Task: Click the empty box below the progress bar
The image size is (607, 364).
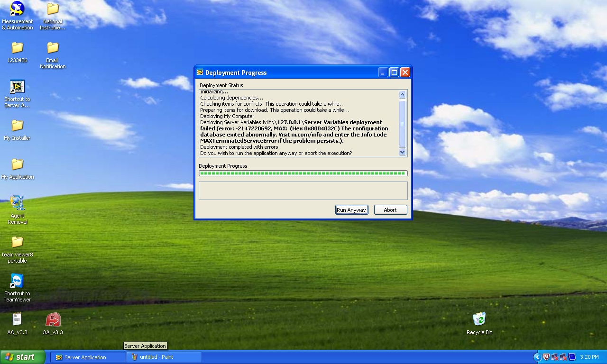Action: [x=303, y=191]
